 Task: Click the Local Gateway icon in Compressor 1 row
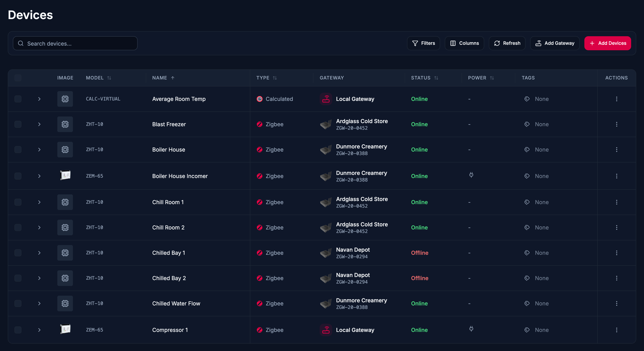click(326, 330)
